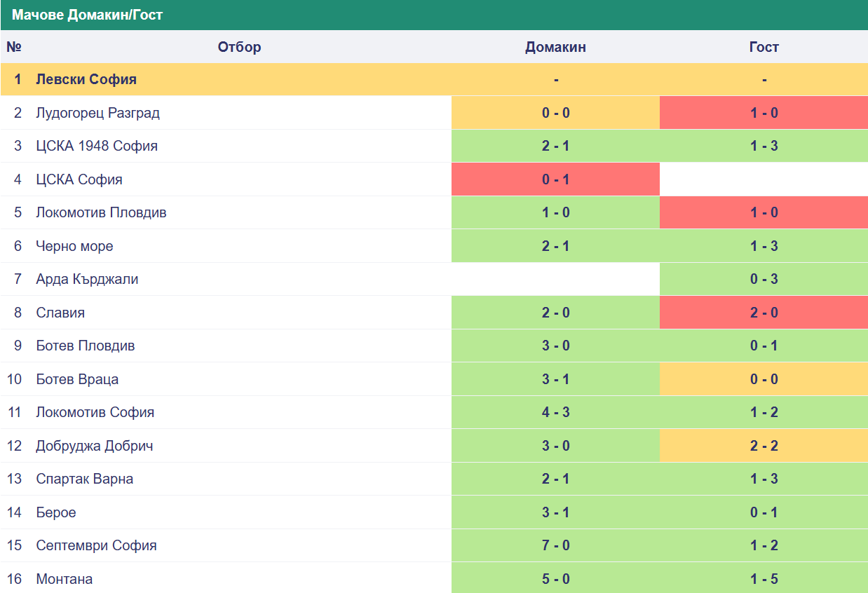Click Спартак Варна team name
868x593 pixels.
(x=85, y=479)
